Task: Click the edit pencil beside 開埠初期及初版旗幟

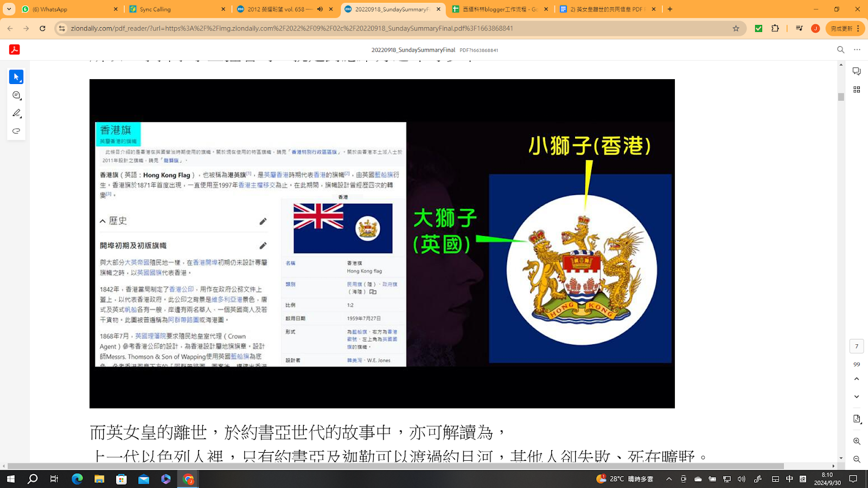Action: coord(263,246)
